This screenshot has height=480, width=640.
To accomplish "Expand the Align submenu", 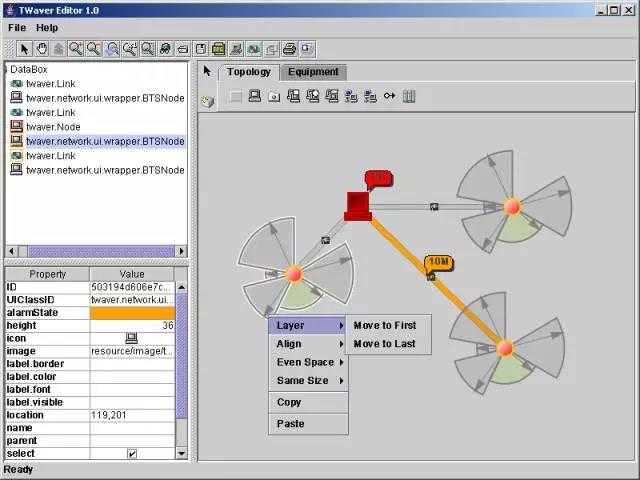I will [x=308, y=344].
